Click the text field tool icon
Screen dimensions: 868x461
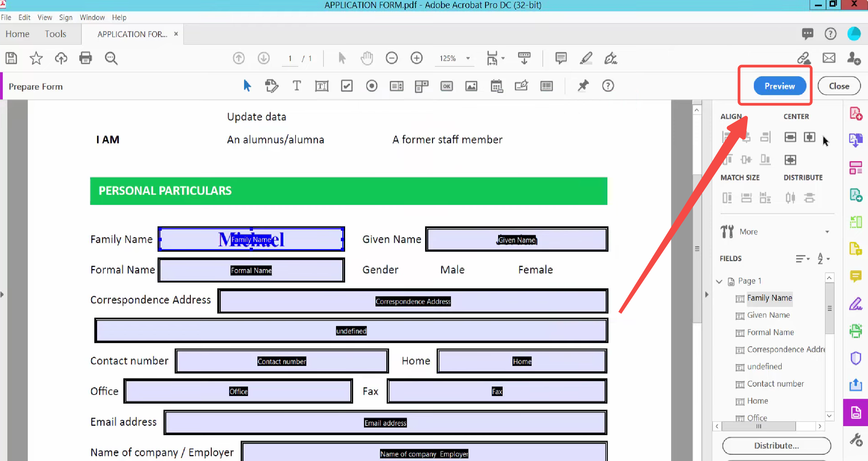click(x=322, y=86)
